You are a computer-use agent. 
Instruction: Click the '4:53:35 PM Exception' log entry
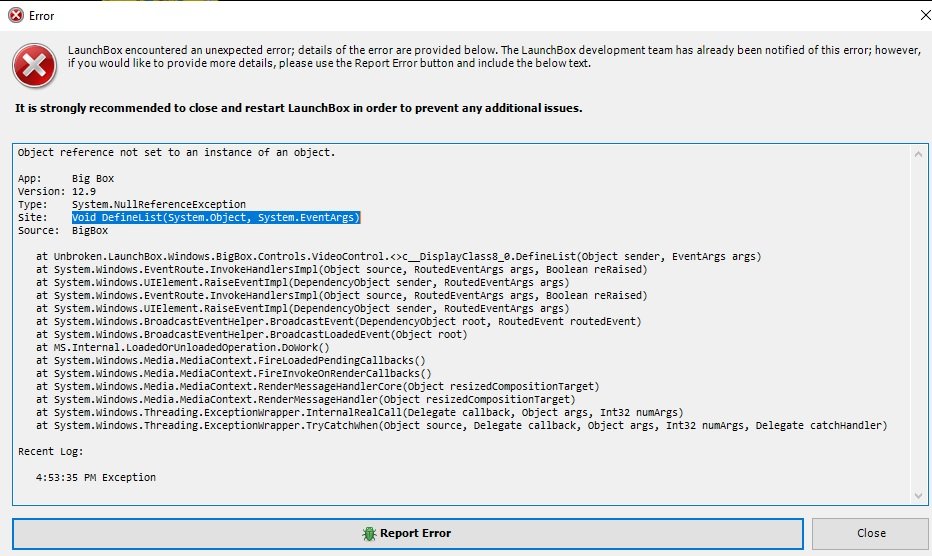coord(96,478)
